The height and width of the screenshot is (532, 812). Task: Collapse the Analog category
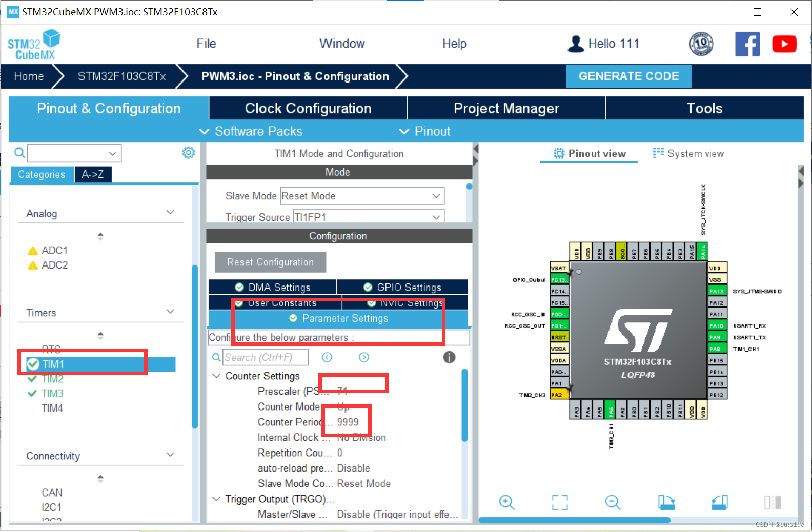pos(170,212)
